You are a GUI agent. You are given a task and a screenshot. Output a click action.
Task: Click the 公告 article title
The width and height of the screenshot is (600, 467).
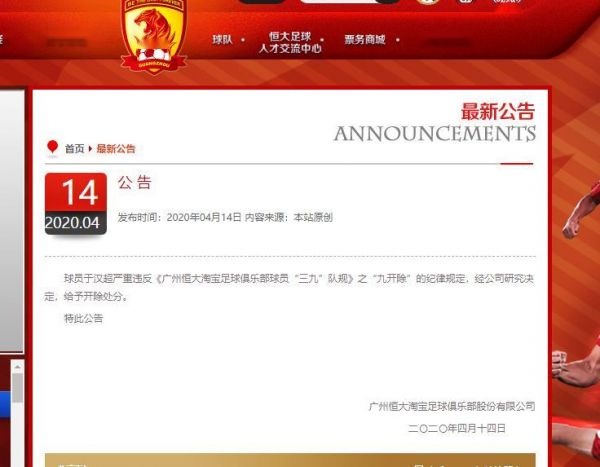pyautogui.click(x=135, y=182)
